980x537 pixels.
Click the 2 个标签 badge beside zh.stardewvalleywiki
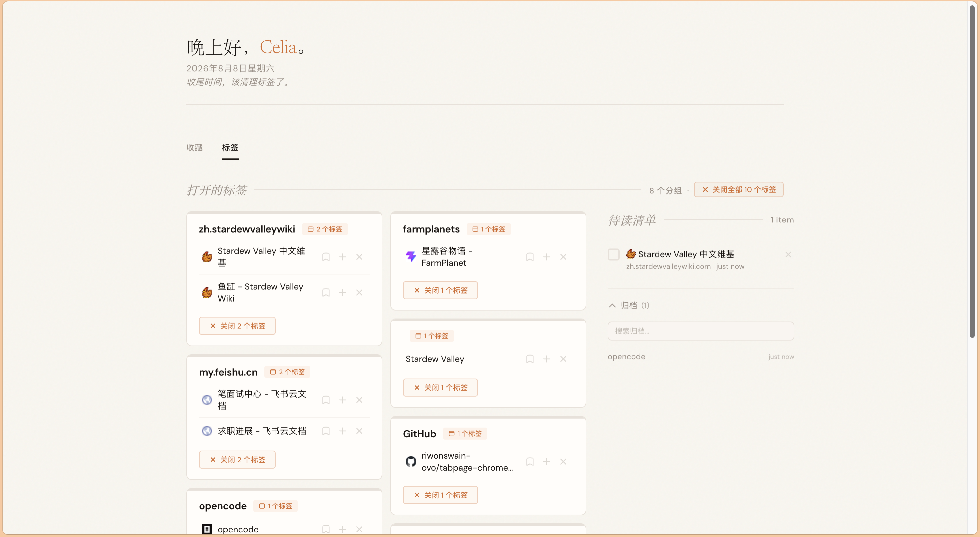tap(325, 229)
